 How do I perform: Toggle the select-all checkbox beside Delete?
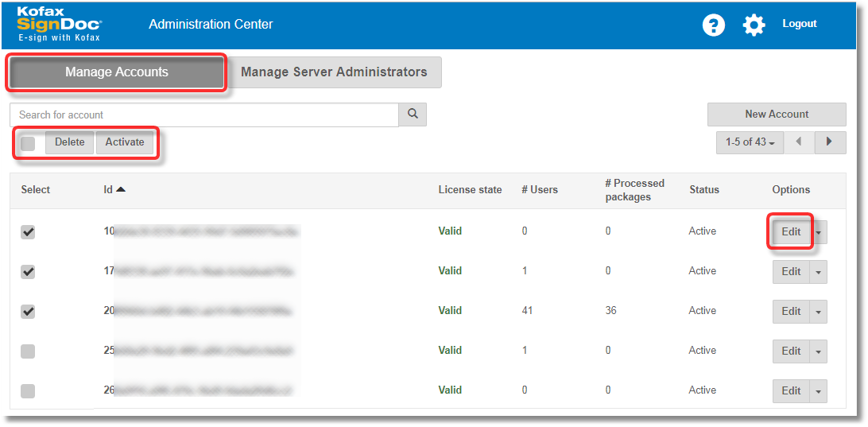[29, 143]
